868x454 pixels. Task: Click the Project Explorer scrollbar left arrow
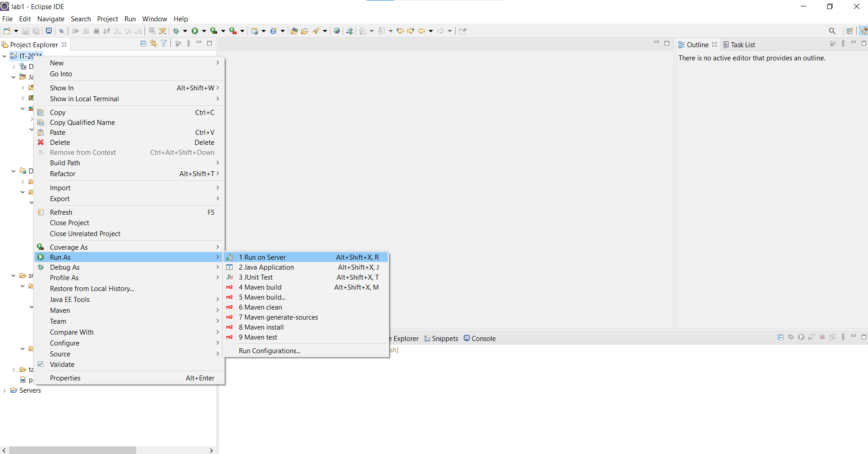pyautogui.click(x=4, y=450)
